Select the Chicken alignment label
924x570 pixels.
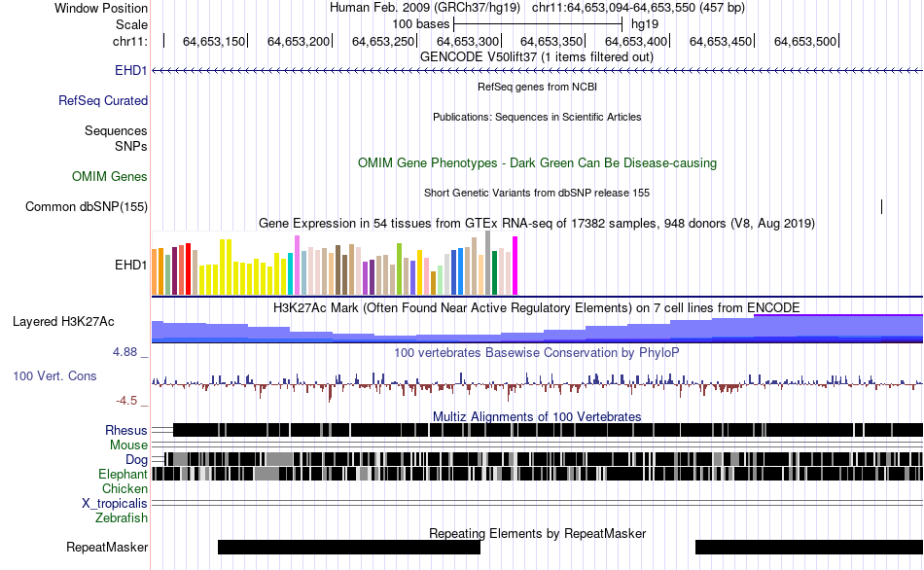124,489
